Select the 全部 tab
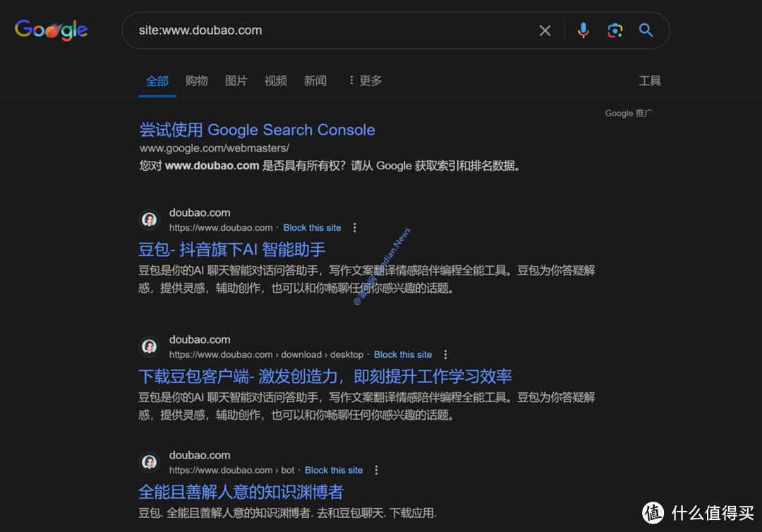762x532 pixels. (157, 81)
